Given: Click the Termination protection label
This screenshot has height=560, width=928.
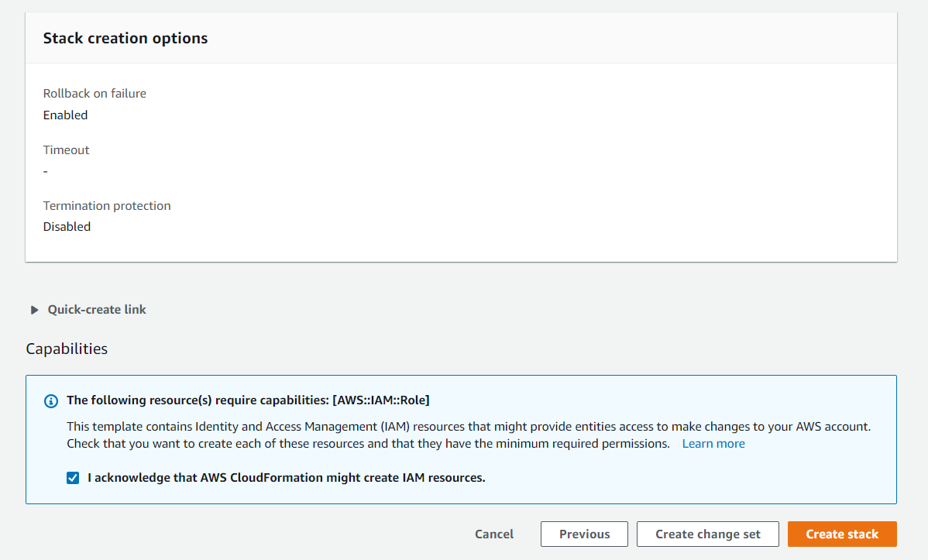Looking at the screenshot, I should [x=107, y=205].
